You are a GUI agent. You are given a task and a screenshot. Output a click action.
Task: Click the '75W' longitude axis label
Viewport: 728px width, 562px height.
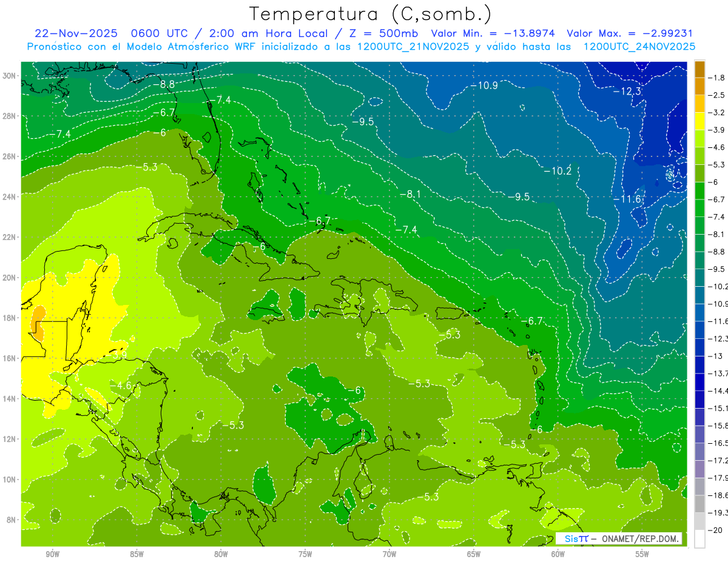[305, 554]
